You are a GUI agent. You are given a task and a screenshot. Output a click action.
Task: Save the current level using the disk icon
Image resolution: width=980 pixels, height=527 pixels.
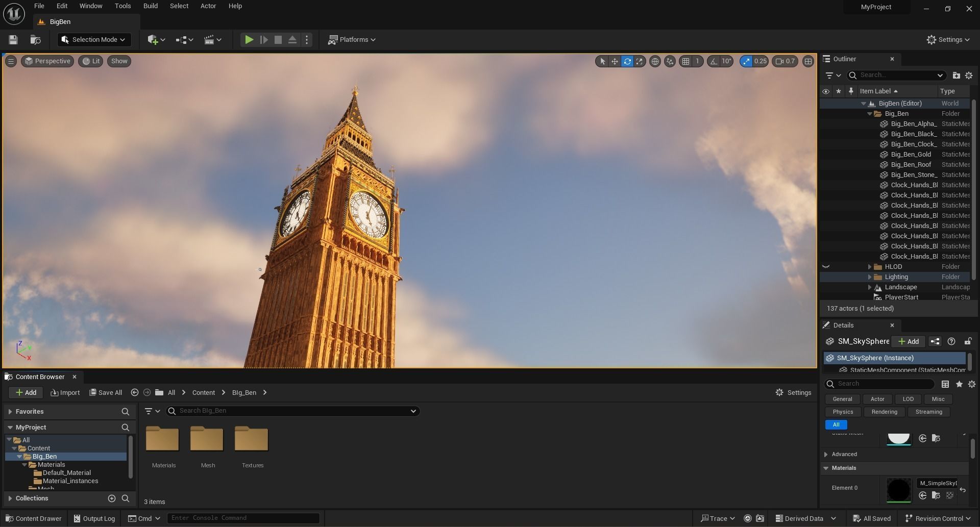click(x=13, y=40)
